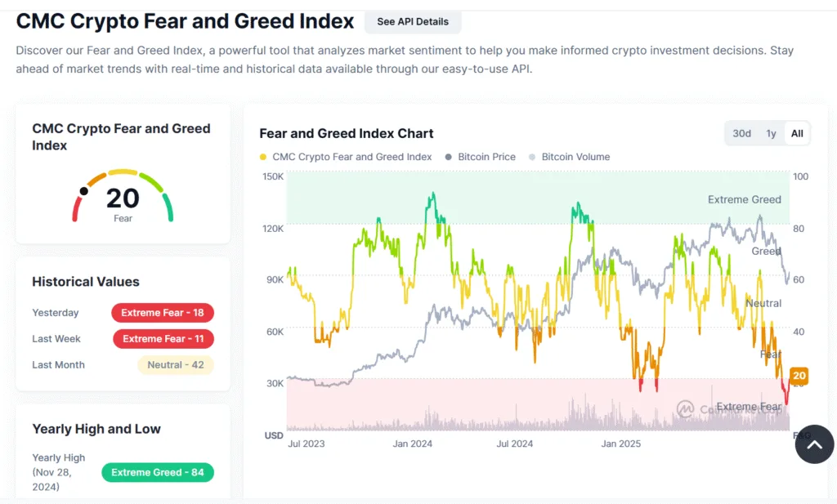This screenshot has height=504, width=837.
Task: Click the F&G label on the right axis
Action: [799, 435]
